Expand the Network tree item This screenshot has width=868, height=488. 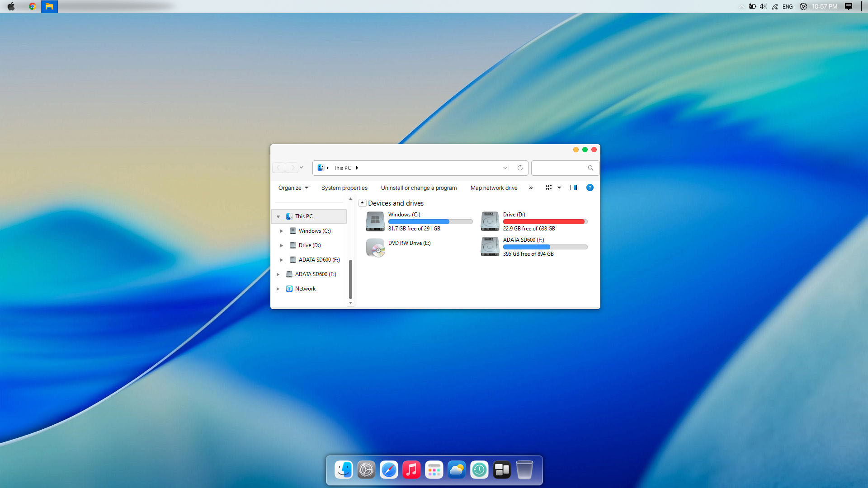click(x=278, y=288)
